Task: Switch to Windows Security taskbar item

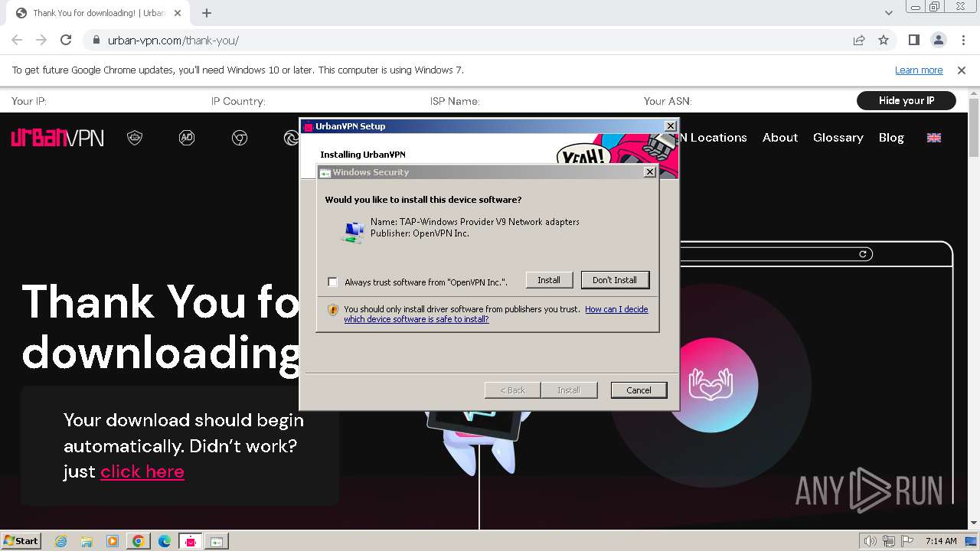Action: point(217,541)
